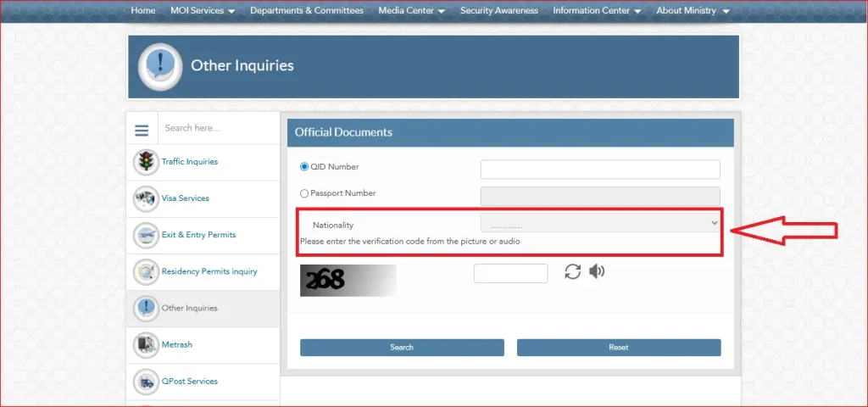Select Other Inquiries text in sidebar
This screenshot has width=868, height=407.
(189, 308)
